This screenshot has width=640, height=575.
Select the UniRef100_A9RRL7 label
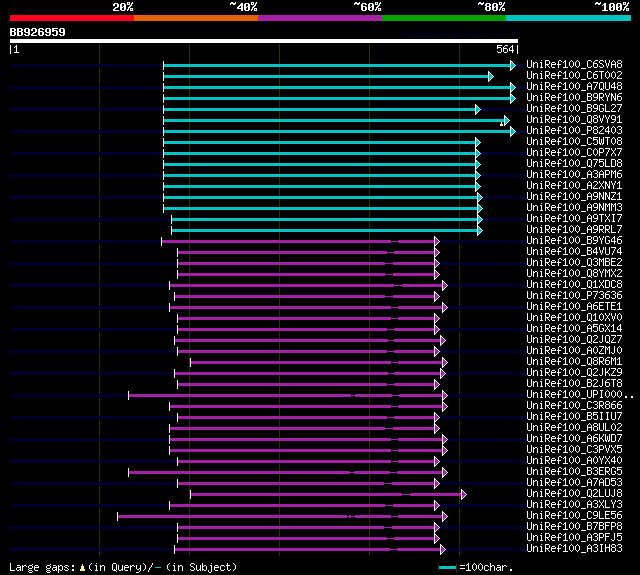[x=574, y=230]
